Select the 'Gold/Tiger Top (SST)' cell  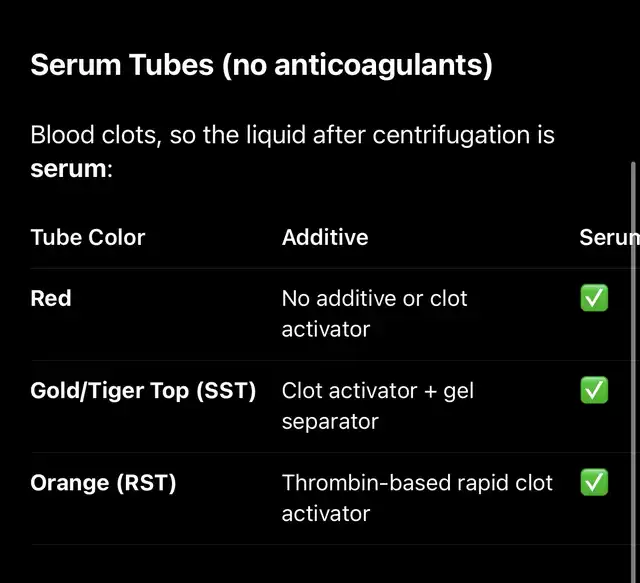click(x=143, y=390)
